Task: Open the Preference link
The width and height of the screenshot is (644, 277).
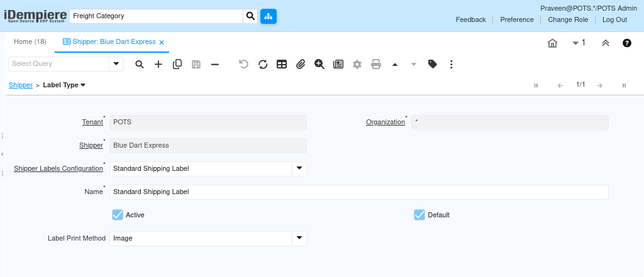Action: pyautogui.click(x=517, y=19)
